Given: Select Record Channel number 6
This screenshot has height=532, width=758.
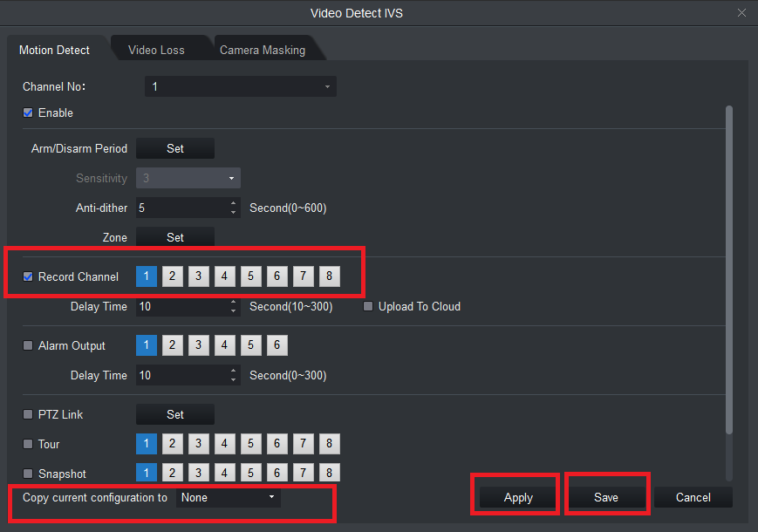Looking at the screenshot, I should [x=277, y=276].
